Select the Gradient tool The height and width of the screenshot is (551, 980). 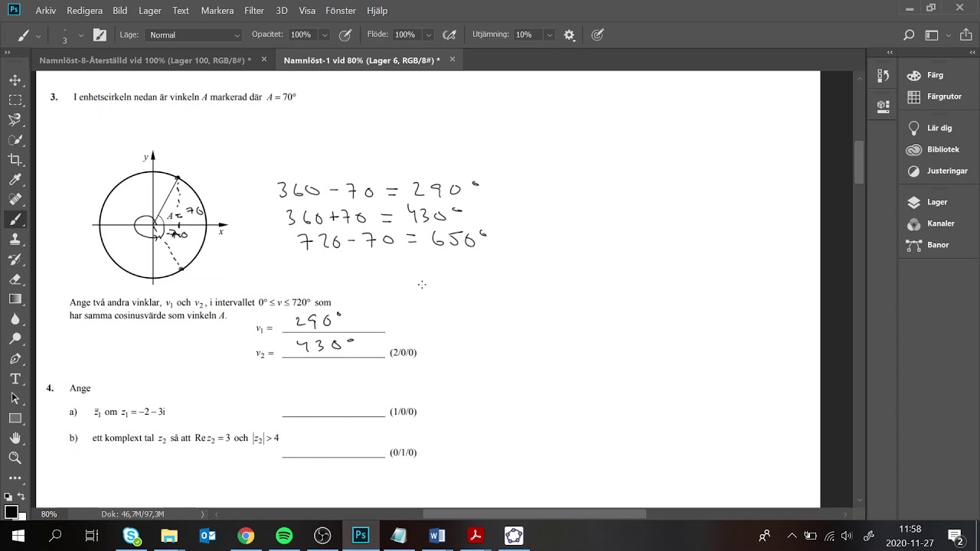click(x=15, y=299)
